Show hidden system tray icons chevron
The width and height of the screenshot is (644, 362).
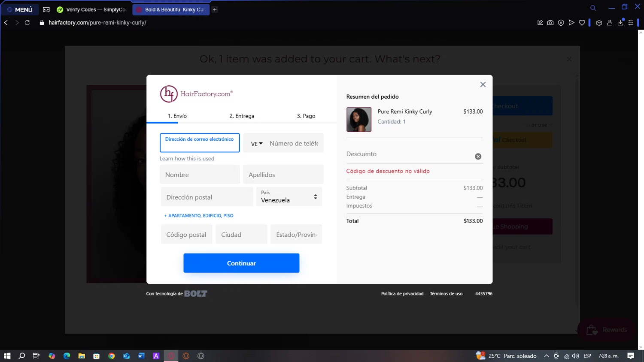point(546,356)
